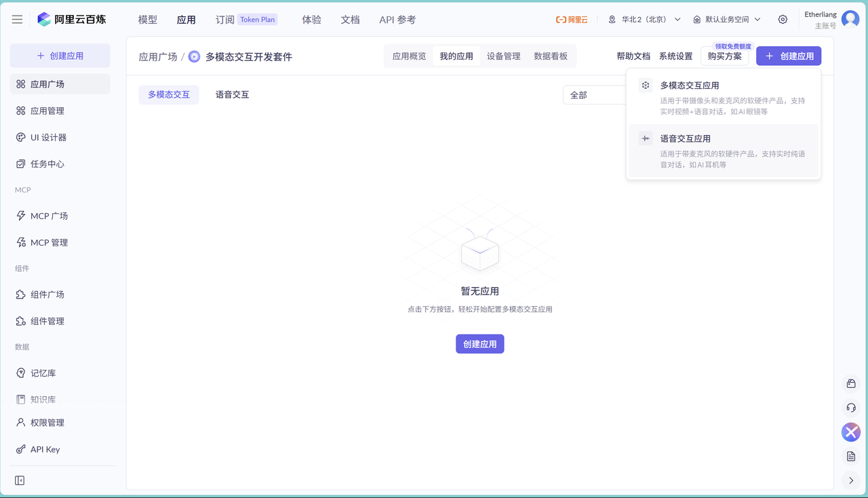
Task: Click the Etherliang account name
Action: 821,14
